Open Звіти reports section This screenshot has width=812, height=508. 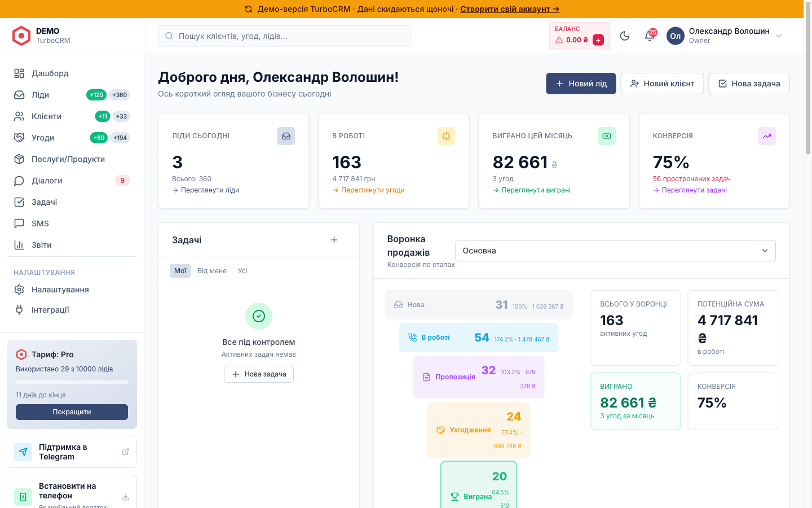72,245
